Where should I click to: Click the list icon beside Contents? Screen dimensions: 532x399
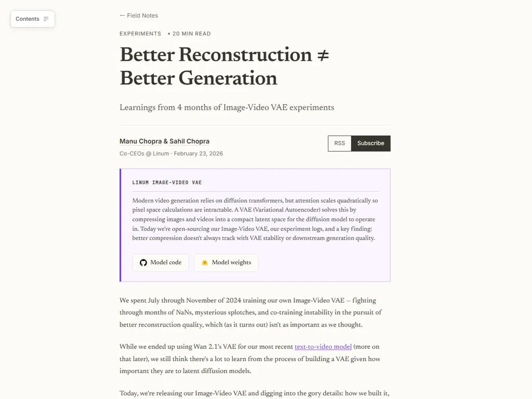click(46, 19)
